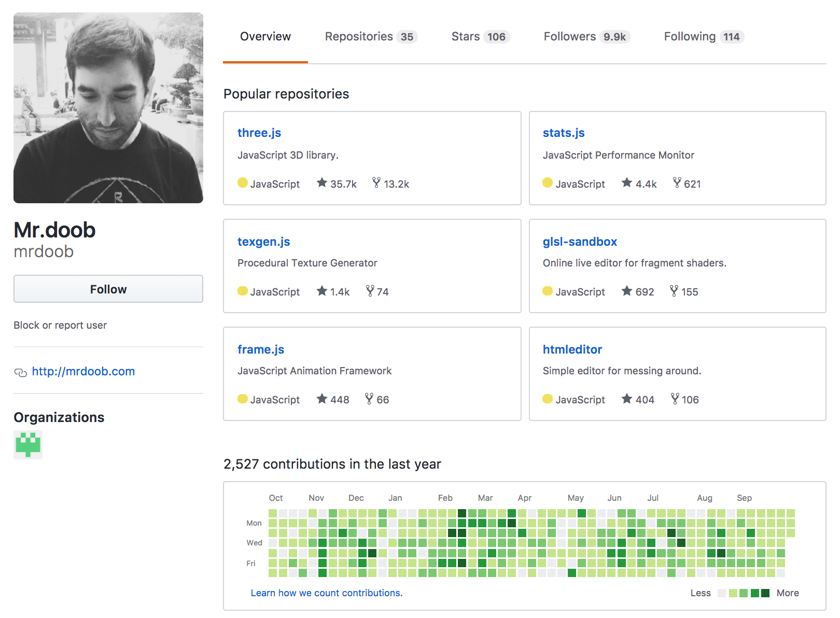Open the frame.js repository
The height and width of the screenshot is (618, 840).
[x=261, y=349]
